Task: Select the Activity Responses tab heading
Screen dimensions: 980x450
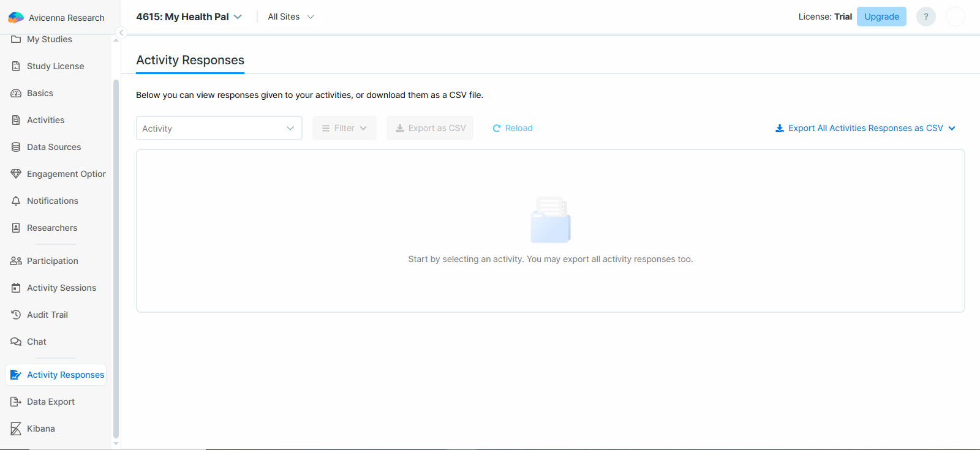Action: 190,60
